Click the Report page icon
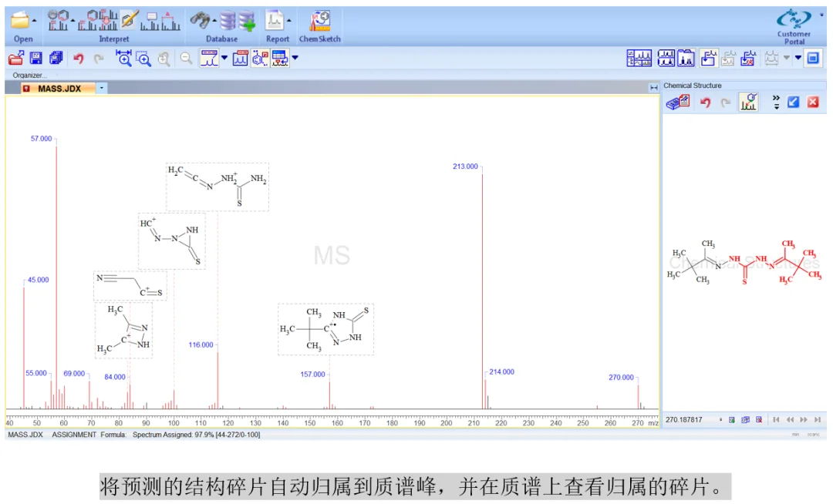This screenshot has width=833, height=504. point(275,20)
